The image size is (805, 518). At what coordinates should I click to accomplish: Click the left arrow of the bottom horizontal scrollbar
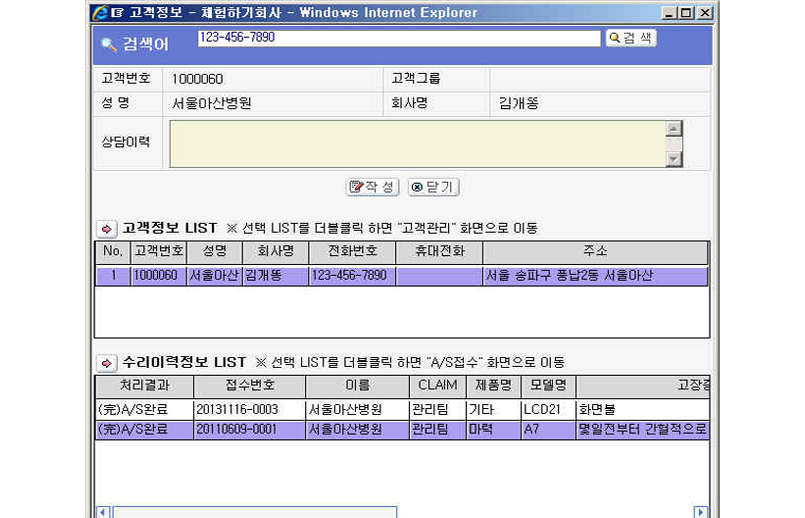[102, 512]
